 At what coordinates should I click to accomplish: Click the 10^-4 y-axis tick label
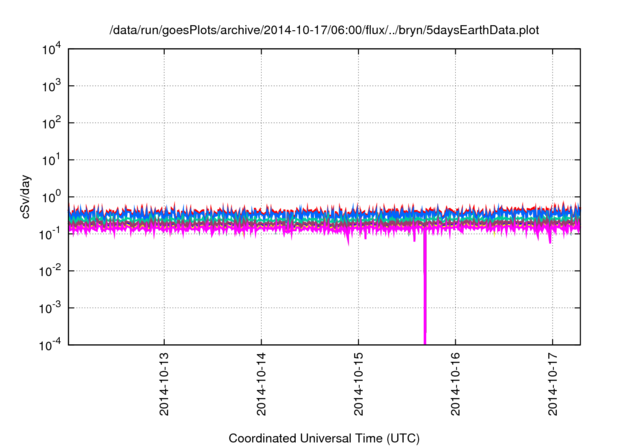pos(51,345)
